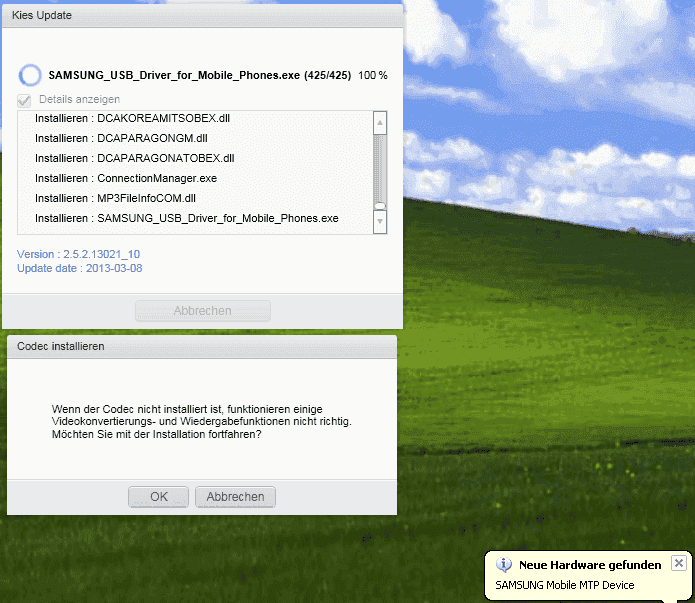This screenshot has width=695, height=603.
Task: Click Abbrechen in the Codec installieren dialog
Action: [235, 497]
